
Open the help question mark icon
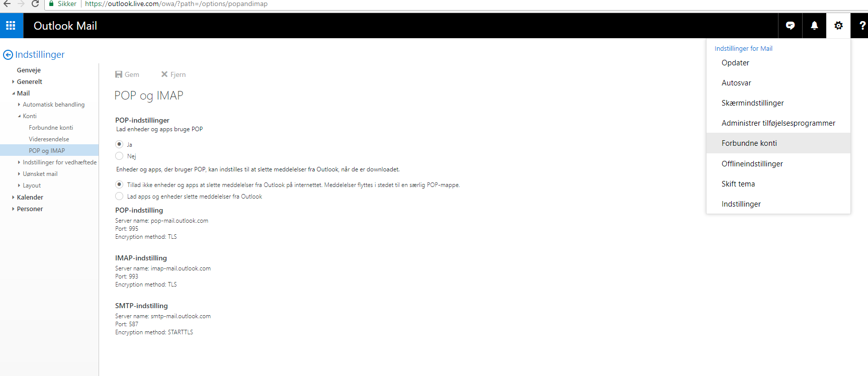[x=862, y=26]
